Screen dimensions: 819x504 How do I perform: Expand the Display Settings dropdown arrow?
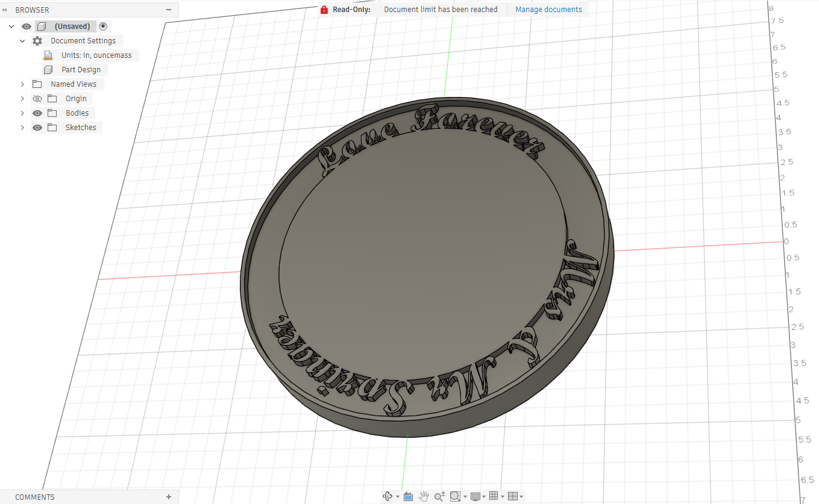[485, 497]
